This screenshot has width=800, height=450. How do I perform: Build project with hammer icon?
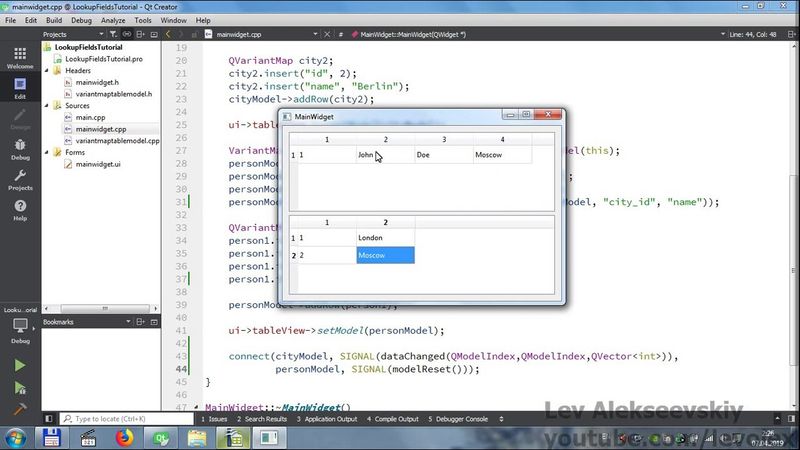pyautogui.click(x=20, y=409)
